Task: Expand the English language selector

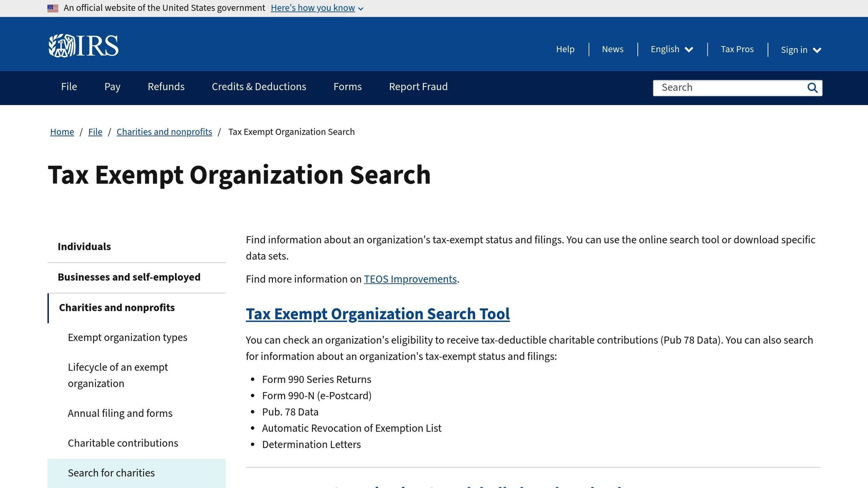Action: 671,49
